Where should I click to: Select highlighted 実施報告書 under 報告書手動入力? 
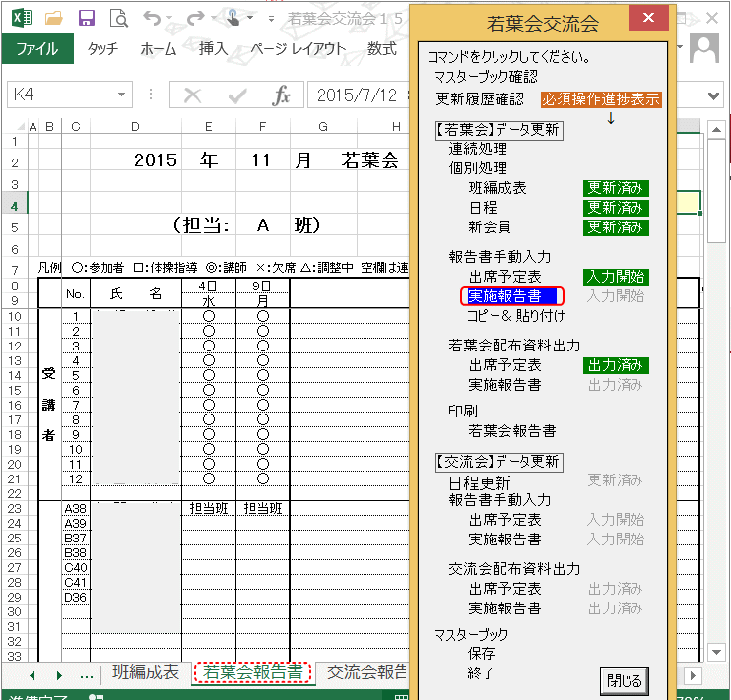(512, 296)
